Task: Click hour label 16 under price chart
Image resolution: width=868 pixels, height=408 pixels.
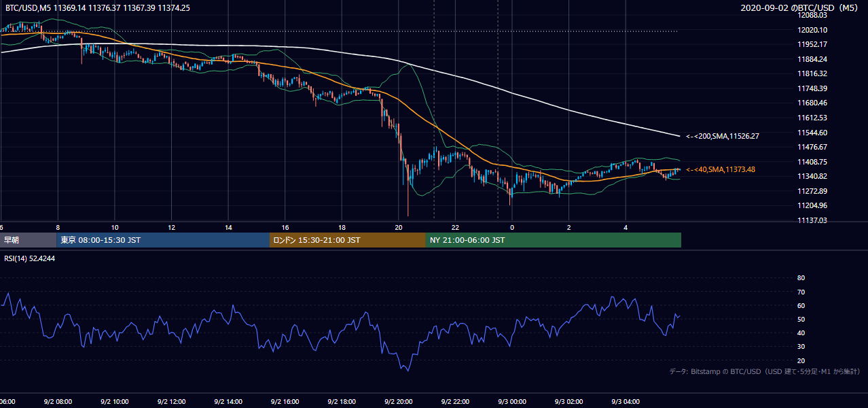Action: pos(285,228)
